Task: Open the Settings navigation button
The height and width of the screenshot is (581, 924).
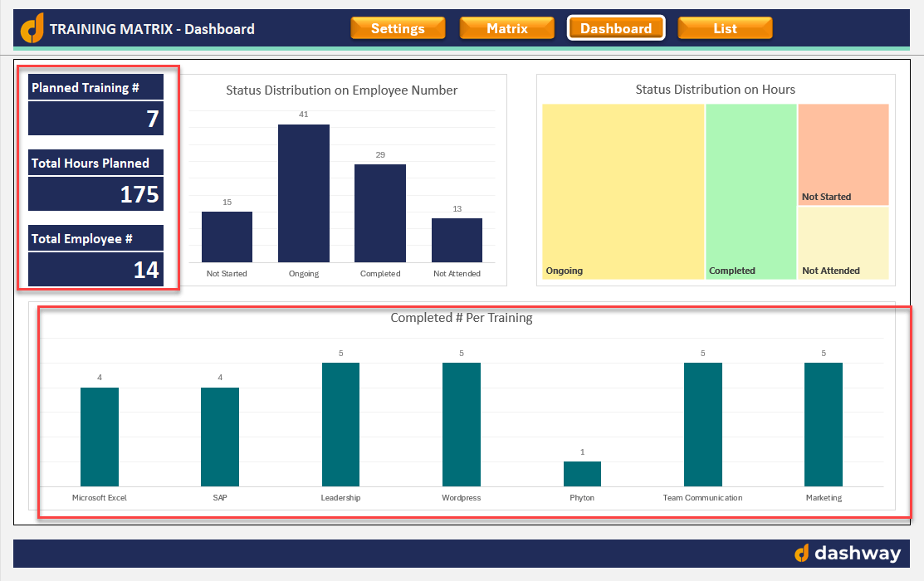Action: 398,28
